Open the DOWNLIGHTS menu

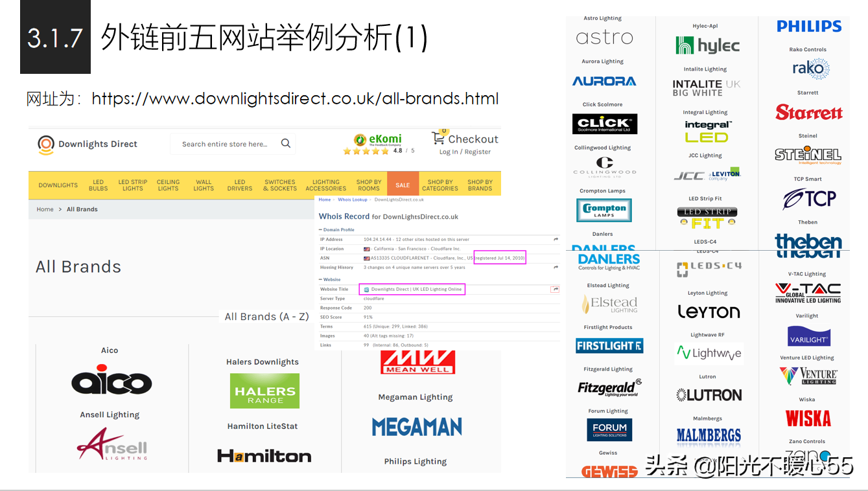click(x=58, y=185)
